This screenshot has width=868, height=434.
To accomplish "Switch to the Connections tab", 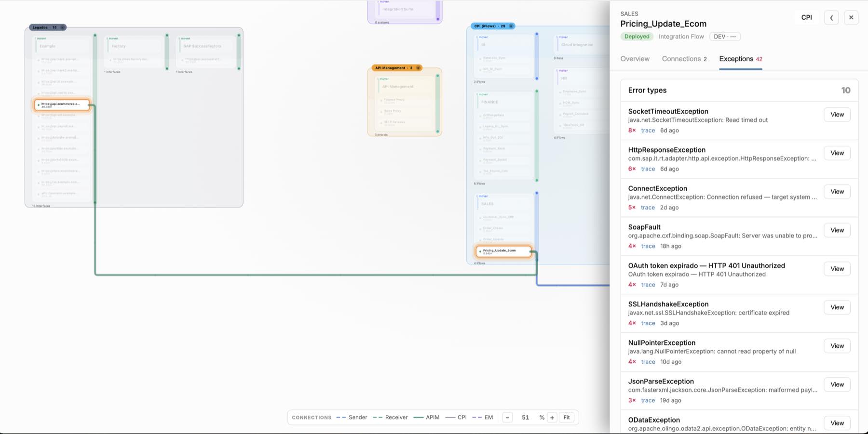I will (x=684, y=59).
